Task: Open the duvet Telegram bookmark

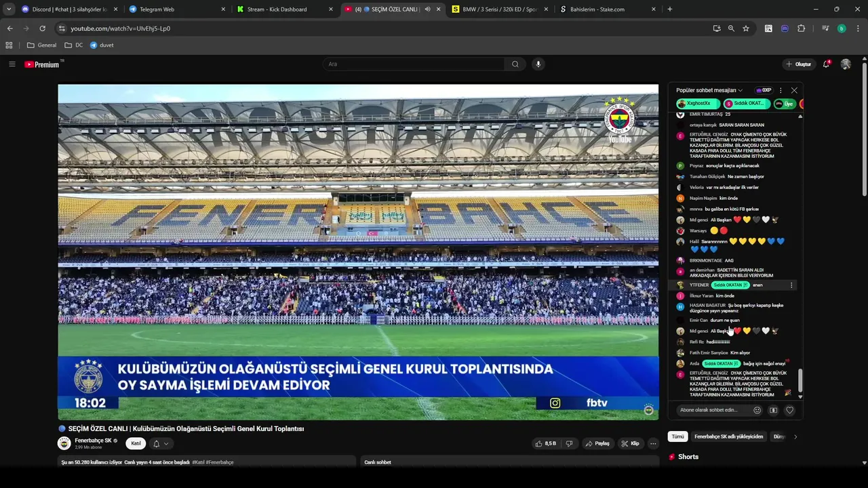Action: click(102, 45)
